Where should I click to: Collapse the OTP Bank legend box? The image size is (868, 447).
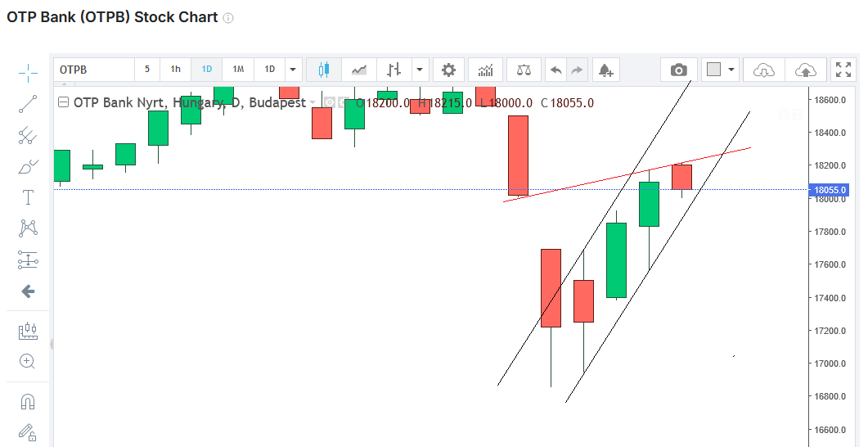coord(63,103)
